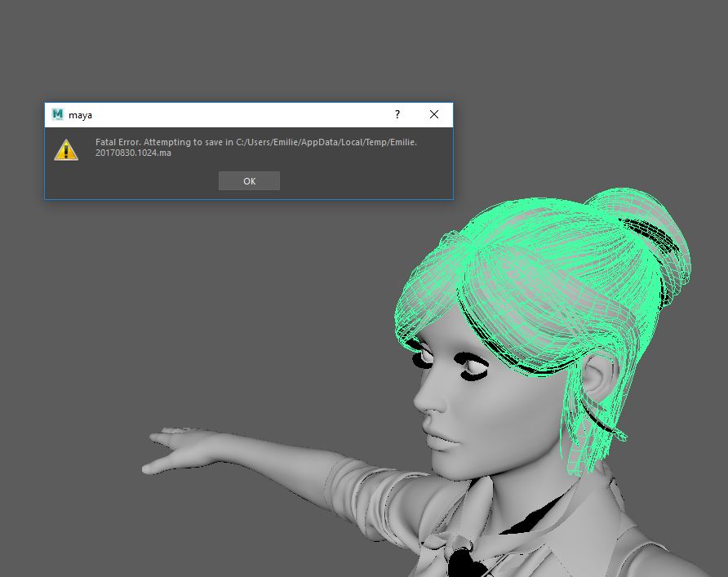Click the question mark help button
The image size is (728, 577).
coord(397,115)
